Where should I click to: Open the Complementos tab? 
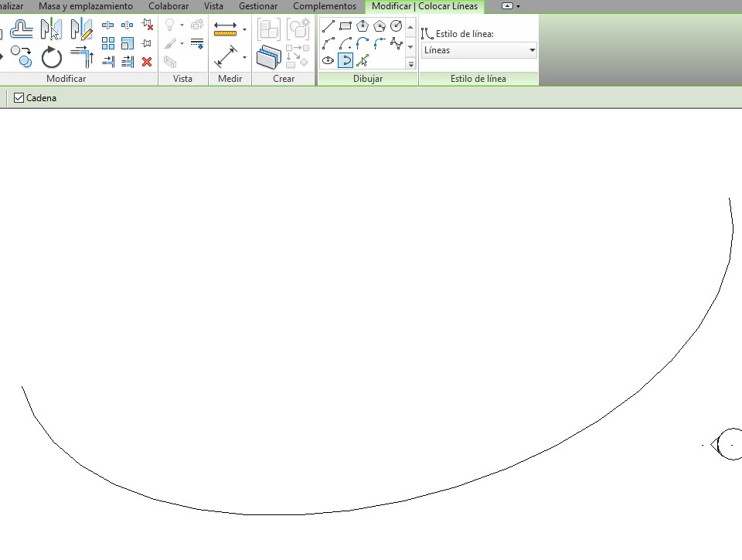[x=325, y=6]
